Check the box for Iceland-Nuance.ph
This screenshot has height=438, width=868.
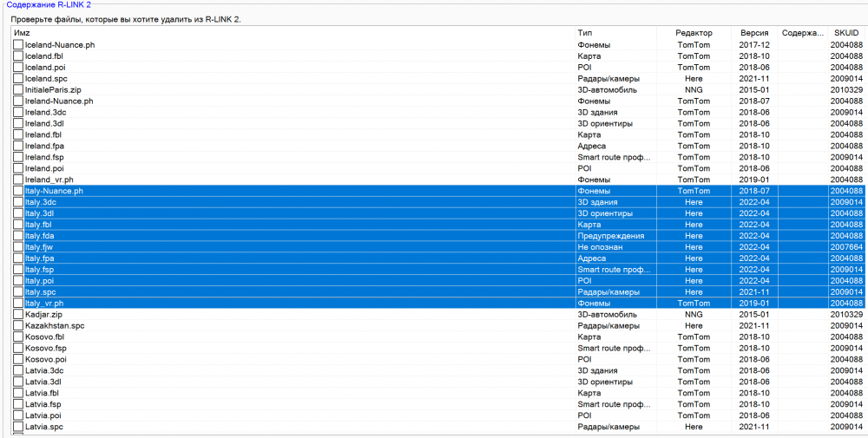[x=18, y=45]
